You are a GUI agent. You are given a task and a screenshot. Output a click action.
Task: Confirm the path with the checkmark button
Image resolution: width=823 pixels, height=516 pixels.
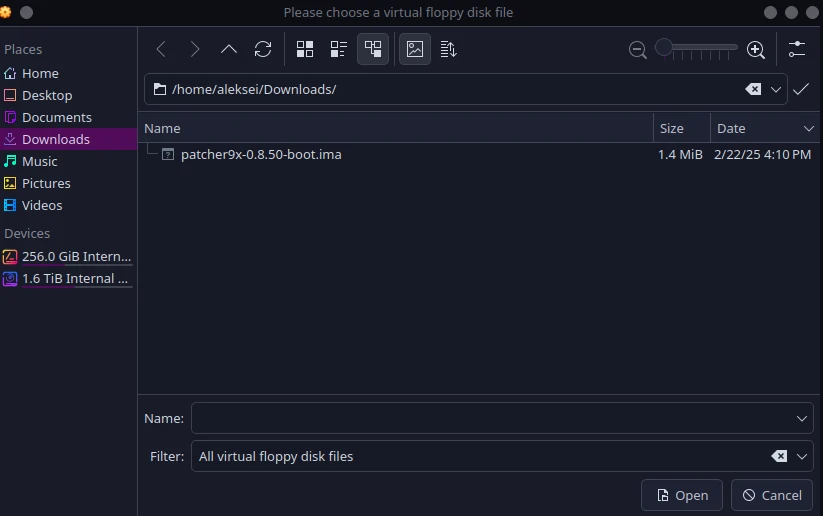coord(801,89)
